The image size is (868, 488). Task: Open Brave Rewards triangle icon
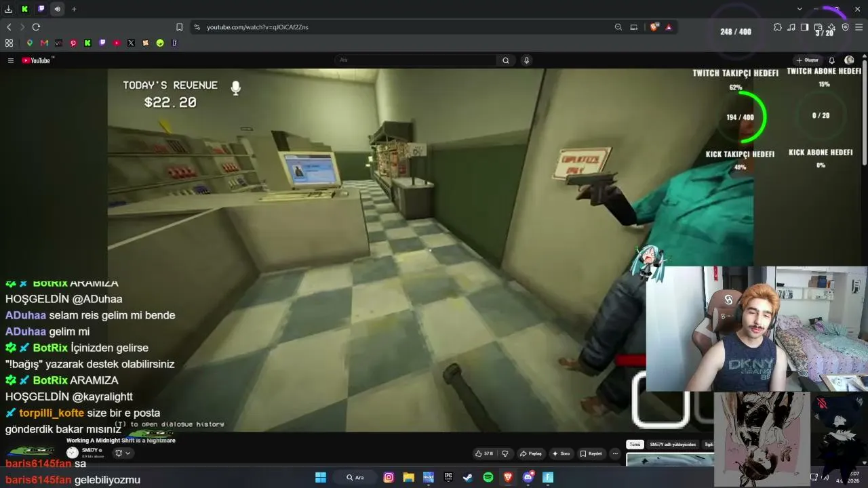point(669,27)
